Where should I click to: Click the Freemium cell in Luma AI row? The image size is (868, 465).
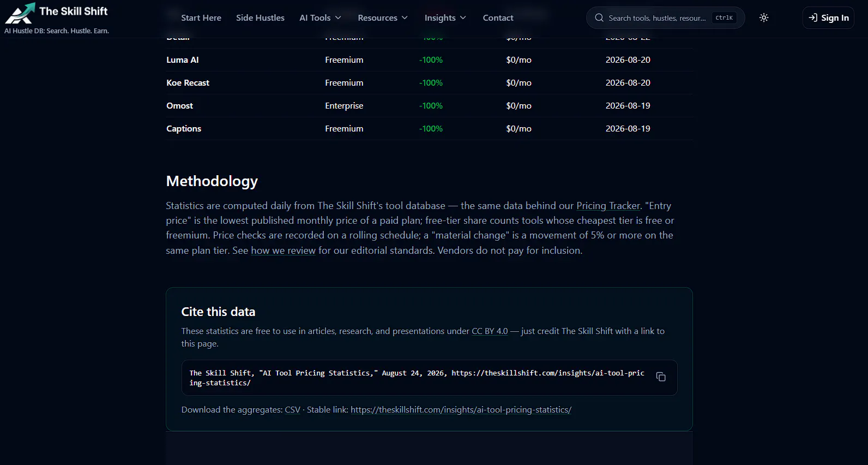(x=344, y=60)
